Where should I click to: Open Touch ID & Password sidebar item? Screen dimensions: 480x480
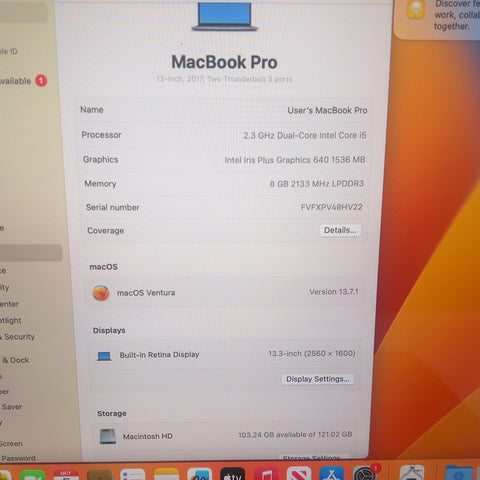coord(18,458)
